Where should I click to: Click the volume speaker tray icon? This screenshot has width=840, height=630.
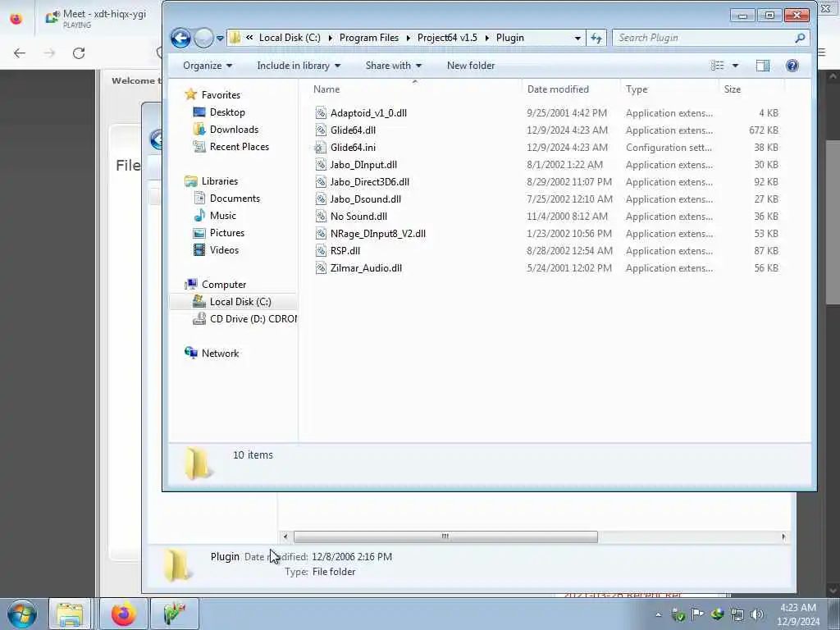coord(757,614)
